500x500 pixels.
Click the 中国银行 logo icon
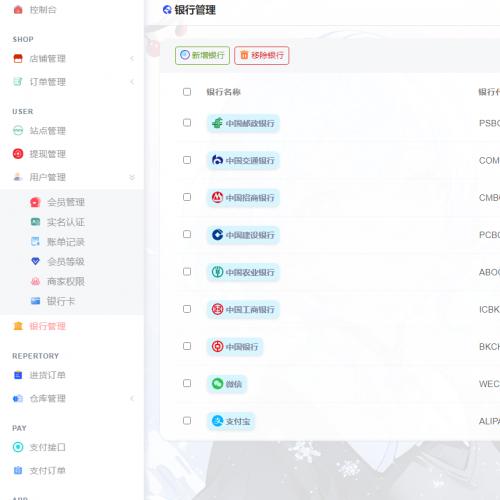217,346
